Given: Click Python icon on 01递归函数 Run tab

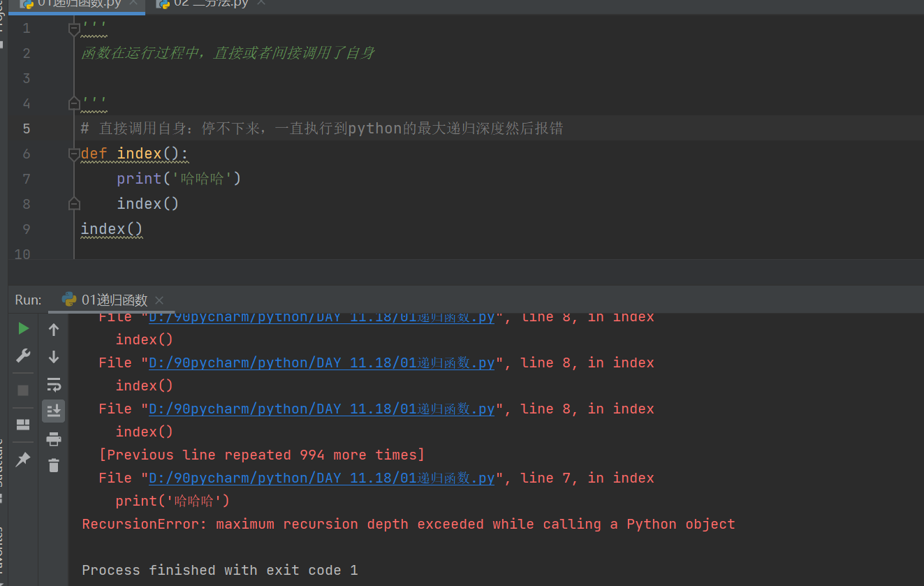Looking at the screenshot, I should [69, 300].
